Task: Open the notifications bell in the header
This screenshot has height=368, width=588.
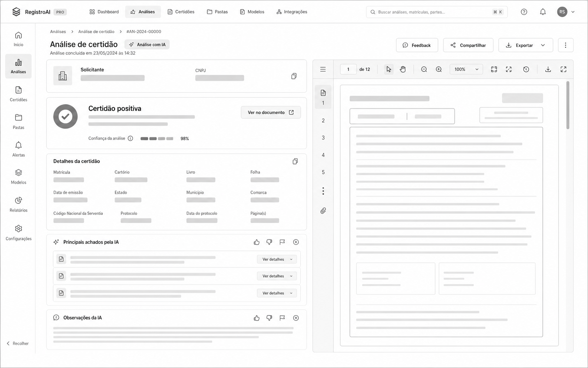Action: coord(543,12)
